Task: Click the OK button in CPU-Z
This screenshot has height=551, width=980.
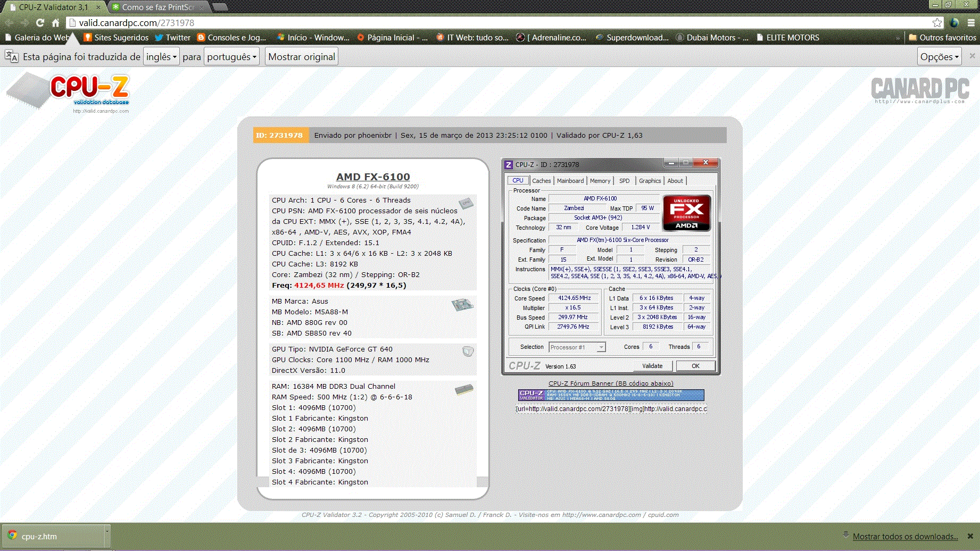Action: (695, 366)
